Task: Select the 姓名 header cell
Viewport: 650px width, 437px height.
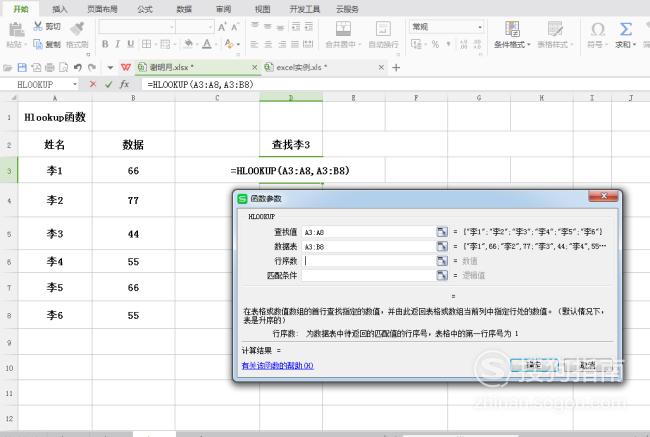Action: [55, 144]
